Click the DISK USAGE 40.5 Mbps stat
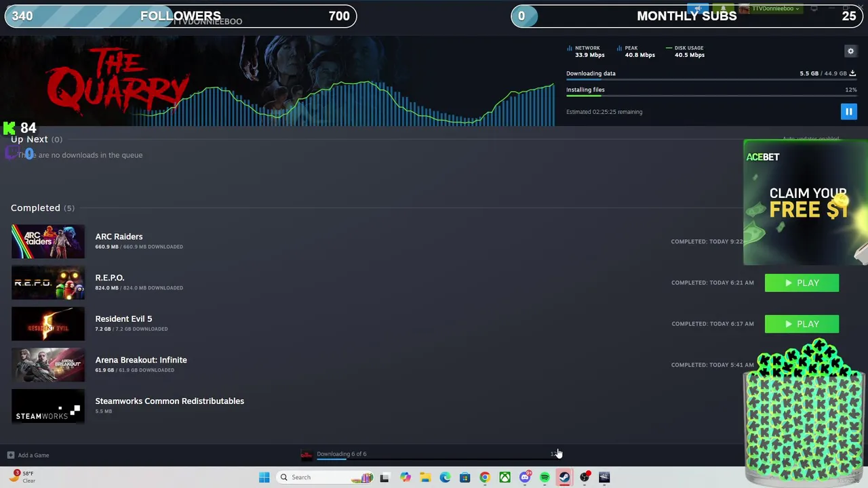The height and width of the screenshot is (488, 868). [x=686, y=52]
